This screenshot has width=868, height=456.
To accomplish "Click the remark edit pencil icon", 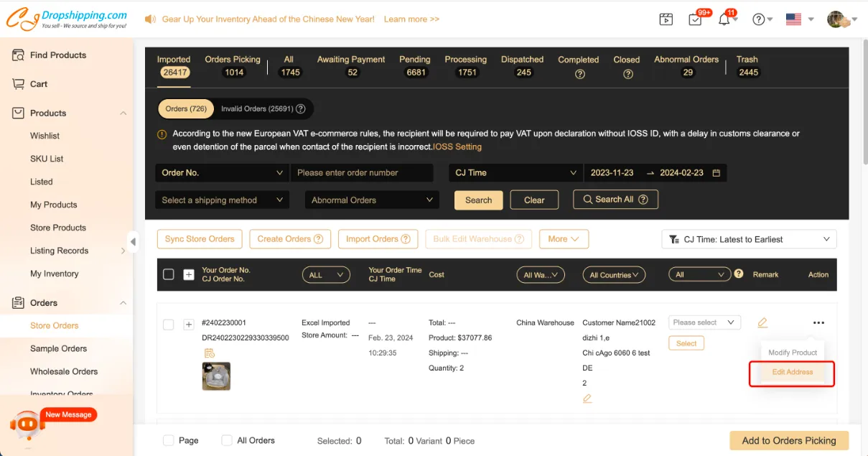I will (762, 323).
